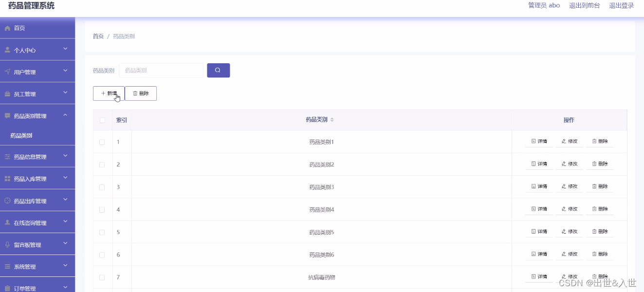
Task: Check the box for row 4
Action: (102, 210)
